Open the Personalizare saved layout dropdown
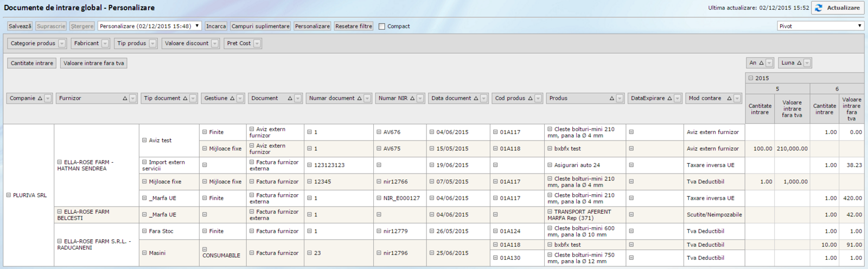Screen dimensions: 868x269 (x=149, y=26)
